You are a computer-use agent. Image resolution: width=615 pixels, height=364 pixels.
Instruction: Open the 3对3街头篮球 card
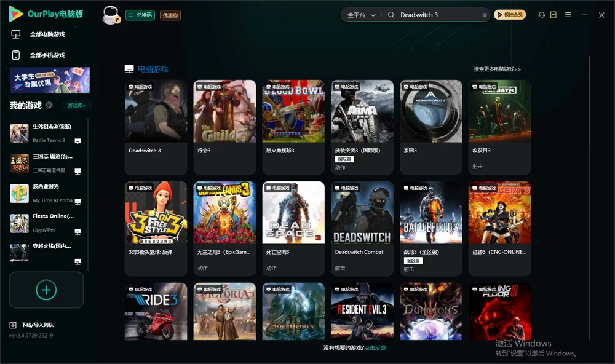click(x=156, y=228)
